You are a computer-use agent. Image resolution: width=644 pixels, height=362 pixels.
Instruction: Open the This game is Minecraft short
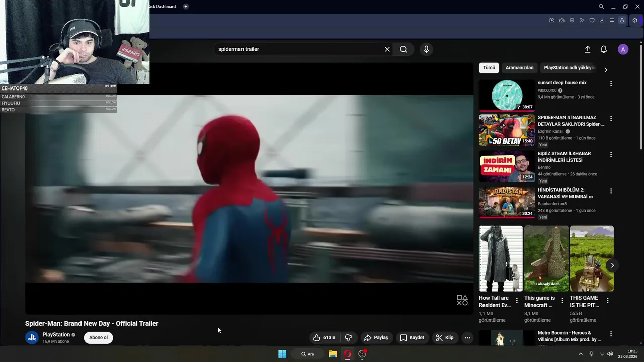[x=546, y=258]
